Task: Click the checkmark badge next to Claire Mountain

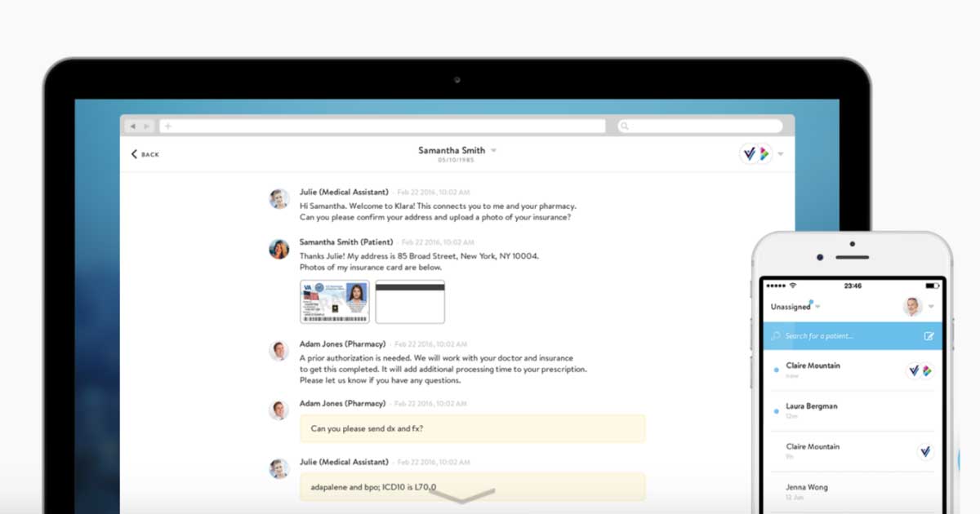Action: click(915, 369)
